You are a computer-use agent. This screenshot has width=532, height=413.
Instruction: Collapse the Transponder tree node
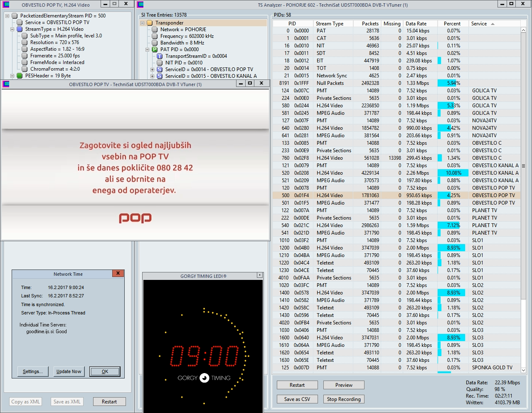pyautogui.click(x=143, y=23)
